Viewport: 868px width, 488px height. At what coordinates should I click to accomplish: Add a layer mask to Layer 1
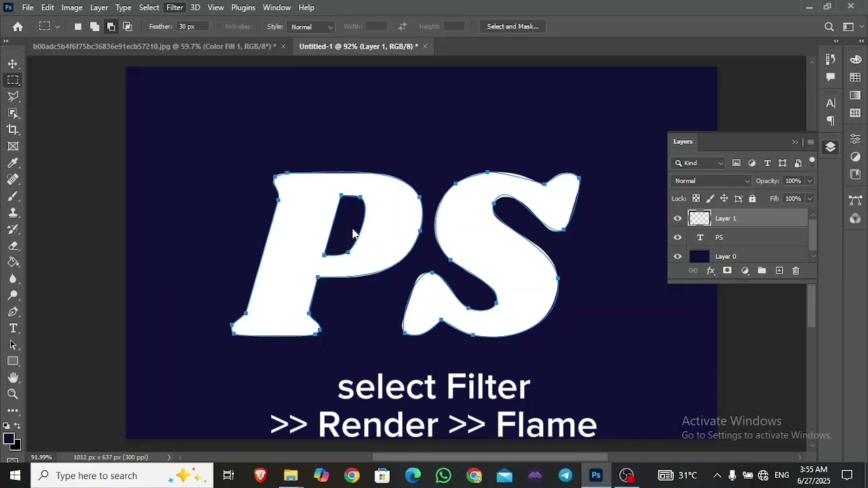point(727,270)
